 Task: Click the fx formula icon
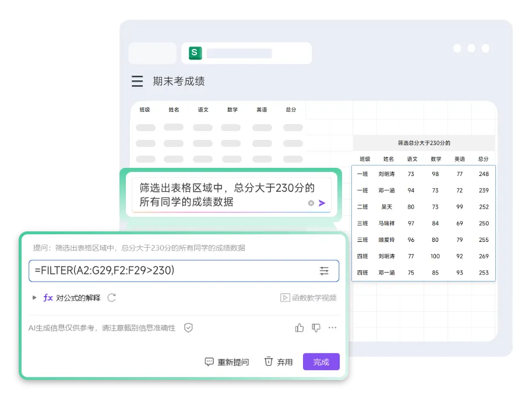(48, 298)
